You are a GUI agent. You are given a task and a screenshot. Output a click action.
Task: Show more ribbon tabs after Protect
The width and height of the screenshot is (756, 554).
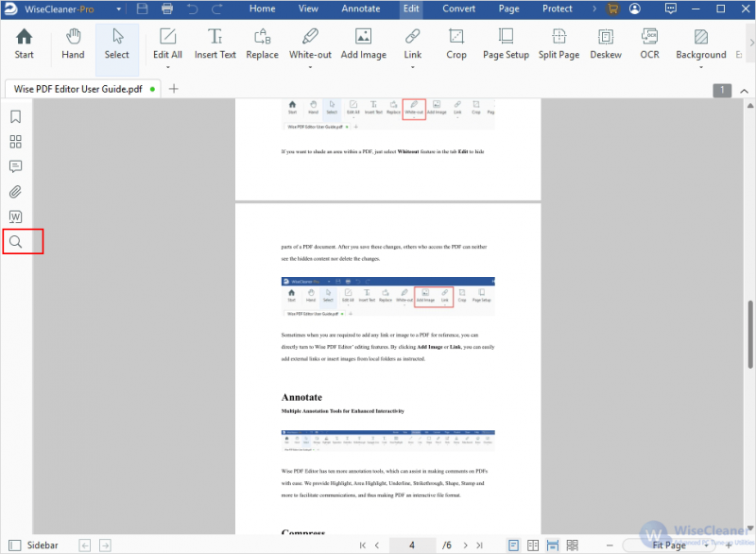(594, 9)
